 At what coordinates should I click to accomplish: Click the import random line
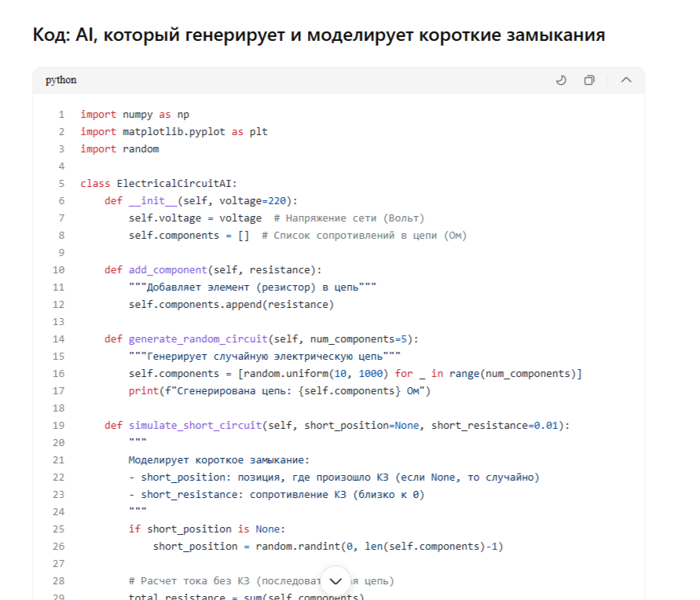coord(119,149)
